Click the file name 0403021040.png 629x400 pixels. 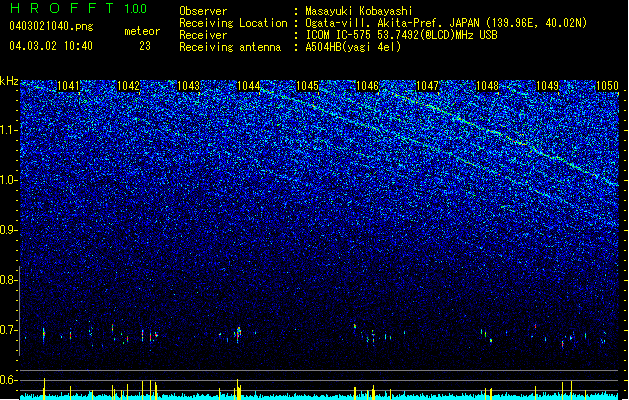tap(51, 26)
